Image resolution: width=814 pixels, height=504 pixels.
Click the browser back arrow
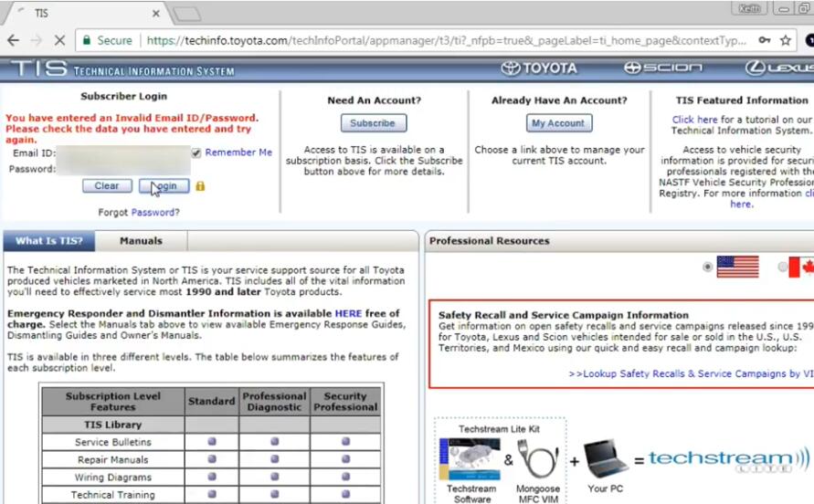13,40
